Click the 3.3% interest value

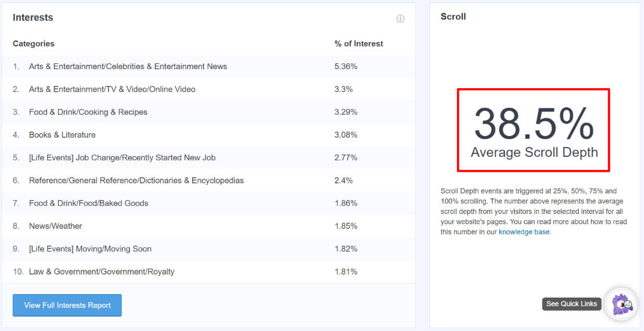pos(343,89)
